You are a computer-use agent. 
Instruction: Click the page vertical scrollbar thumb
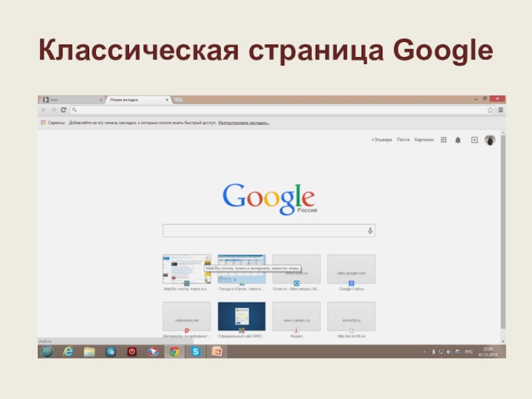503,231
